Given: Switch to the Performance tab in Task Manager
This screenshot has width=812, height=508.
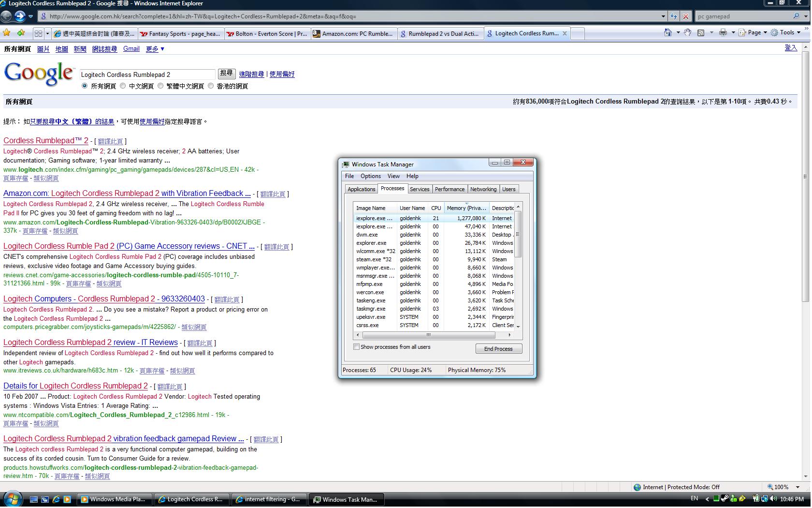Looking at the screenshot, I should tap(449, 189).
